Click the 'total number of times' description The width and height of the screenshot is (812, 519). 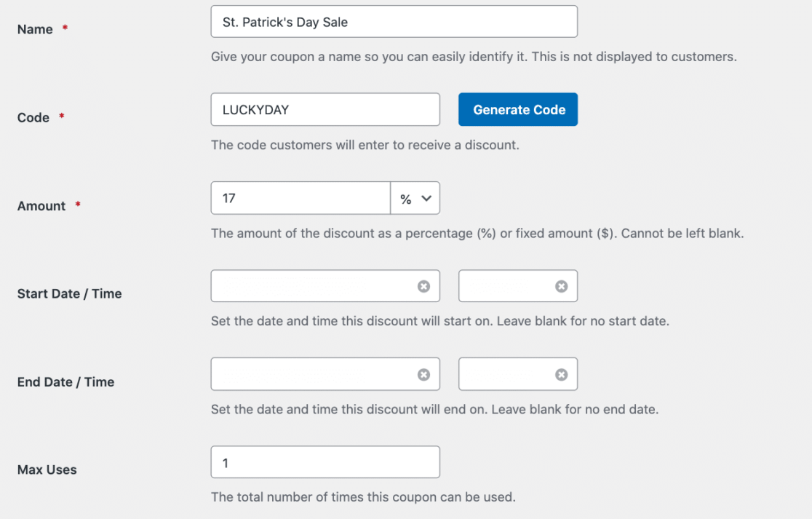pos(364,497)
